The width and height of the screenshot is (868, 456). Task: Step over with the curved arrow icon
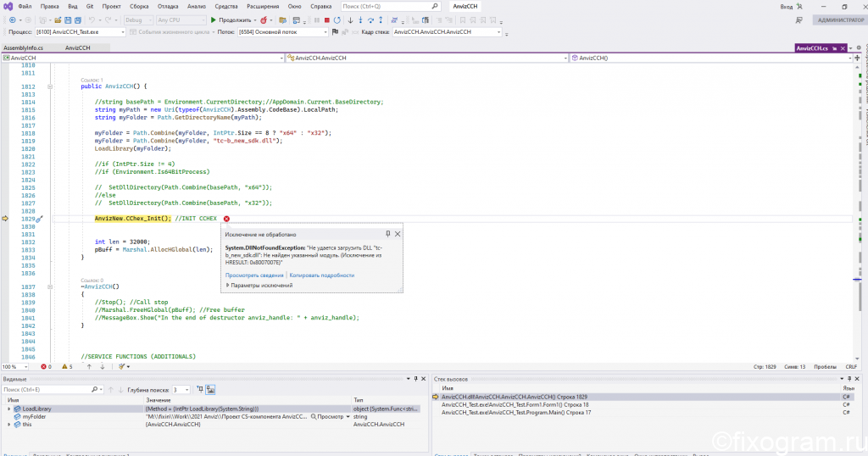click(x=370, y=20)
